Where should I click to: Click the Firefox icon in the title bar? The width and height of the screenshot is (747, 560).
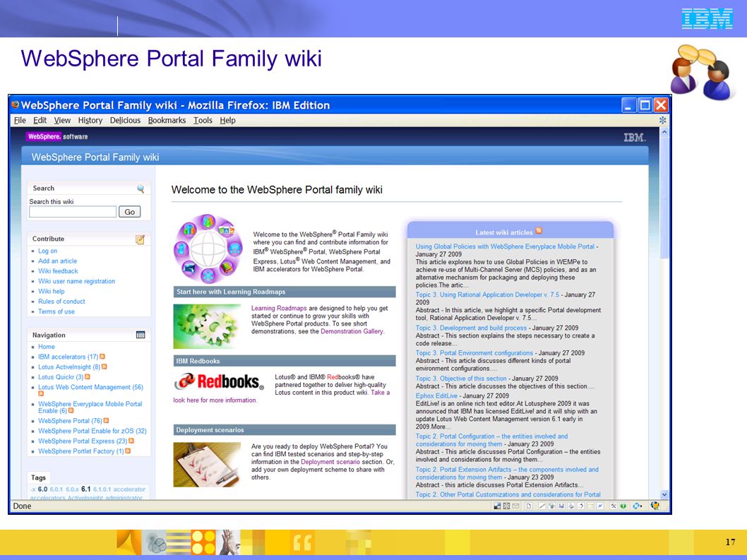[16, 105]
